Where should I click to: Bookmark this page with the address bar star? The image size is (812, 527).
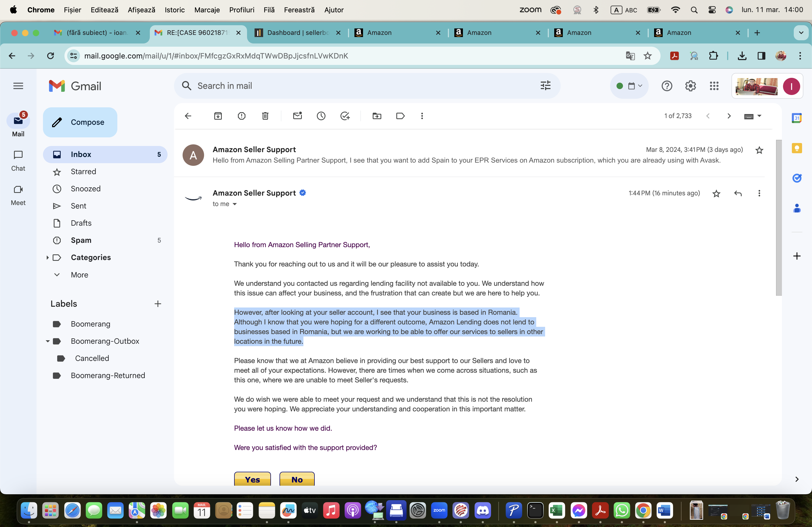(x=647, y=56)
